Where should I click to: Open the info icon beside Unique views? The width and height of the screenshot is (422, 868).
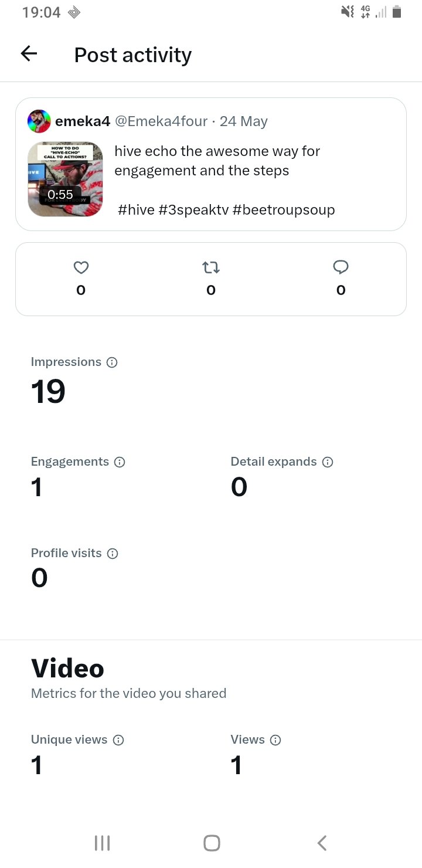[118, 740]
